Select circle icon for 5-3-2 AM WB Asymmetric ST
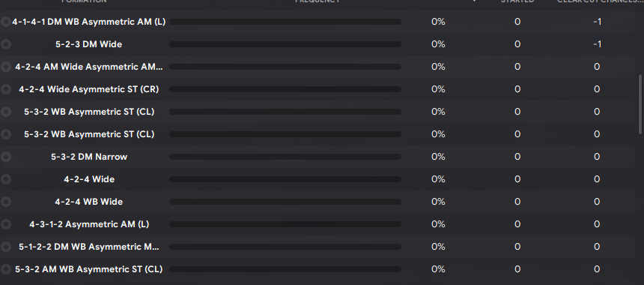Screen dimensions: 644x285 [x=5, y=269]
